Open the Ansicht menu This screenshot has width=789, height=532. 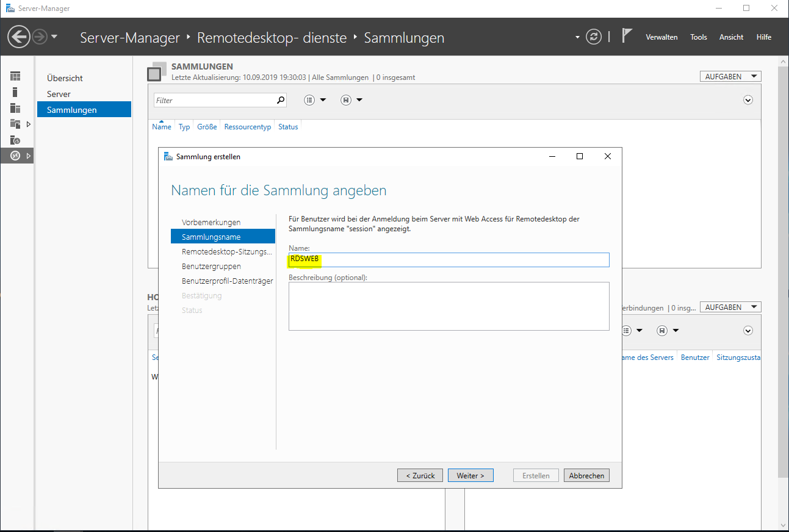(731, 37)
